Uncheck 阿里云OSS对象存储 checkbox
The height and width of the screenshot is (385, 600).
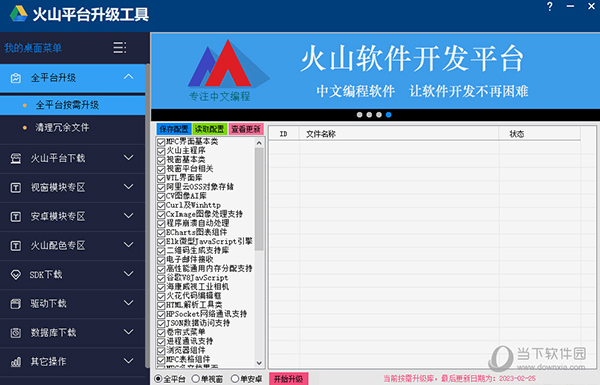[161, 188]
